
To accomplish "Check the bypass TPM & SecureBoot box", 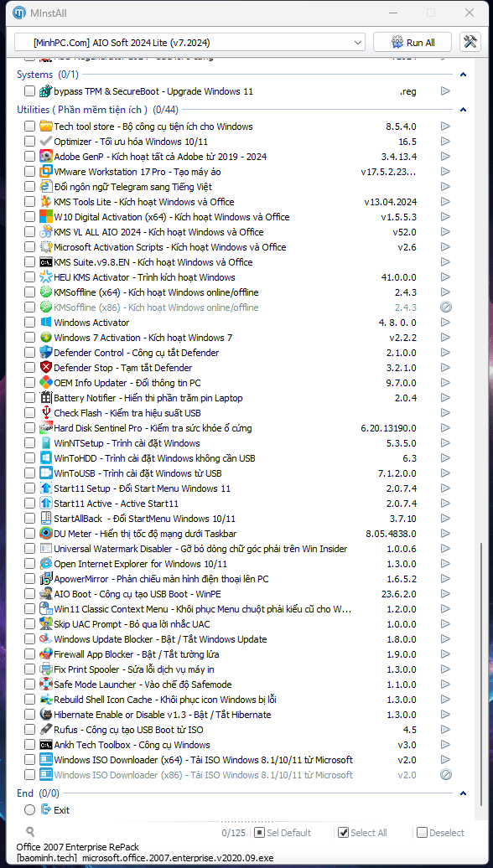I will click(x=29, y=90).
